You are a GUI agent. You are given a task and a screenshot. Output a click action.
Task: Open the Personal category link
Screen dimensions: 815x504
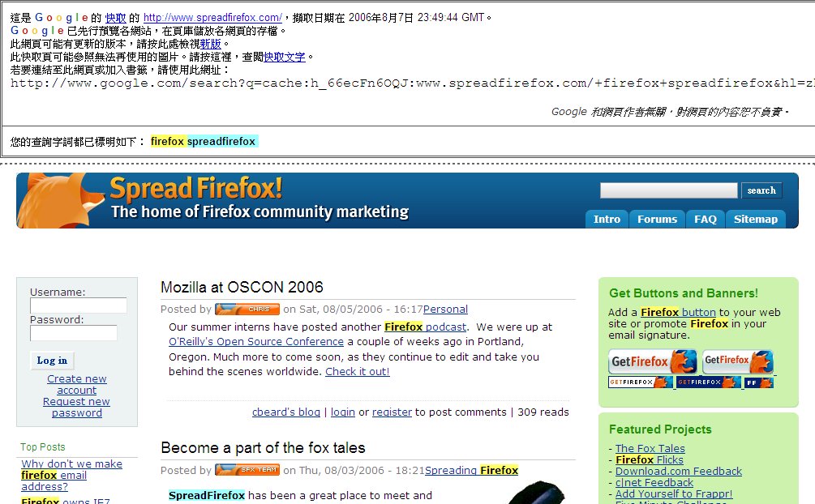(x=445, y=310)
